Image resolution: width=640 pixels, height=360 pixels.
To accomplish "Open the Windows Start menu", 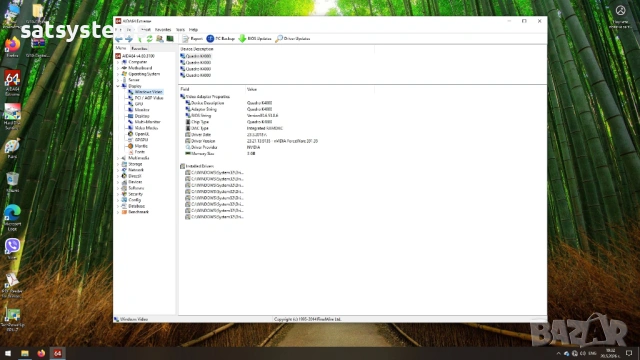I will 8,353.
